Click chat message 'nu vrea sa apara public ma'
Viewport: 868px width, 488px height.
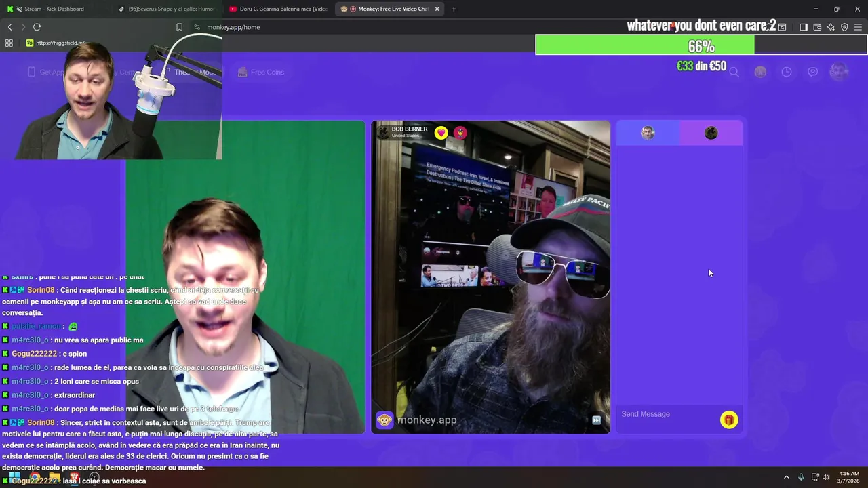[x=99, y=340]
